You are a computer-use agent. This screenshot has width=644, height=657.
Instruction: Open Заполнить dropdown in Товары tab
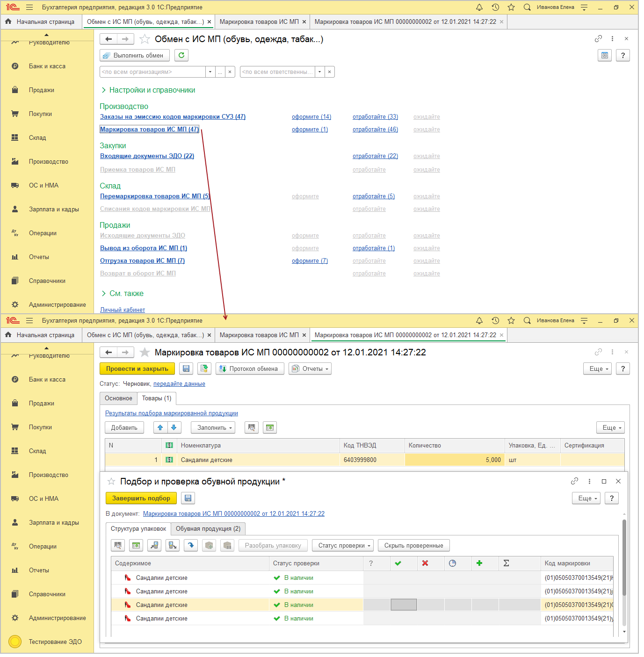pos(213,427)
